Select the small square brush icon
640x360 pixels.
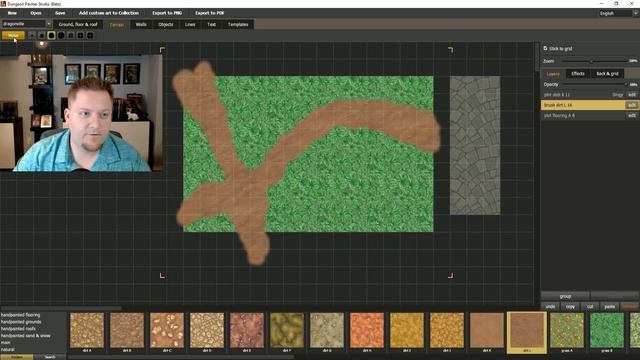[71, 36]
